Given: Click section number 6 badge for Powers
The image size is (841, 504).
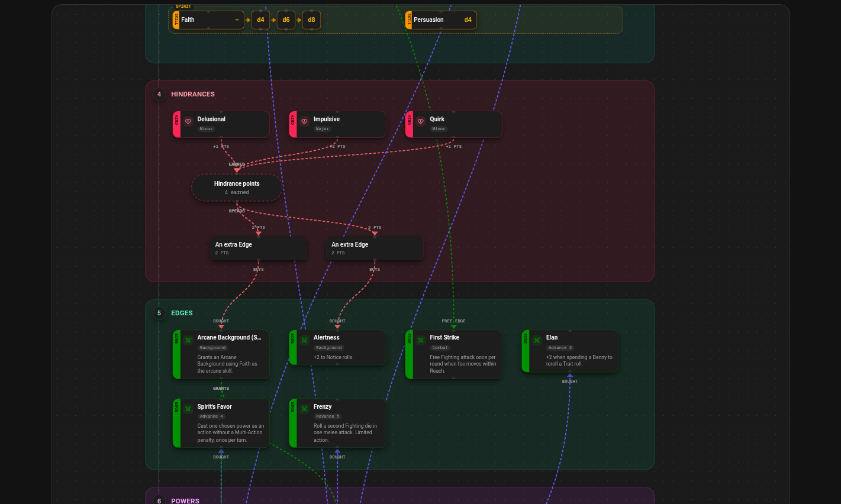Looking at the screenshot, I should (159, 500).
